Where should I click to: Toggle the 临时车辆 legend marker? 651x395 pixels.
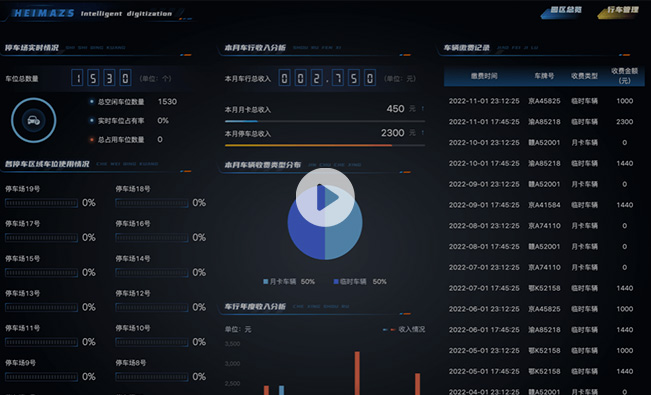tap(336, 282)
